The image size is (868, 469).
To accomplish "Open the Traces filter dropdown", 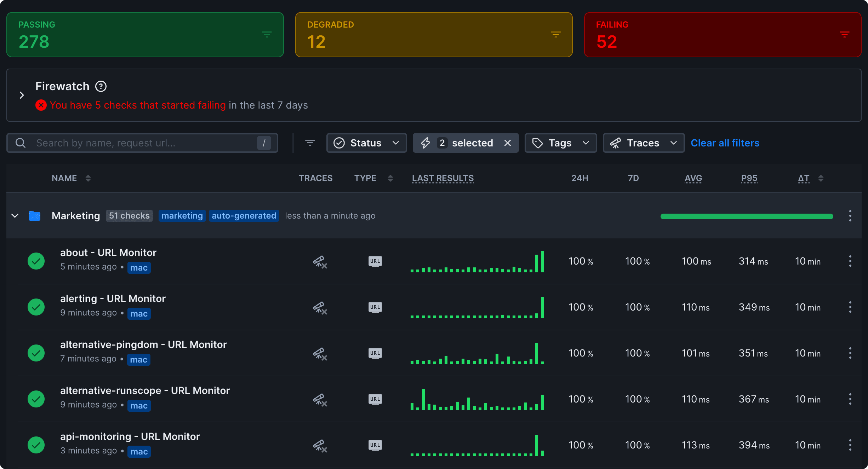I will (643, 143).
